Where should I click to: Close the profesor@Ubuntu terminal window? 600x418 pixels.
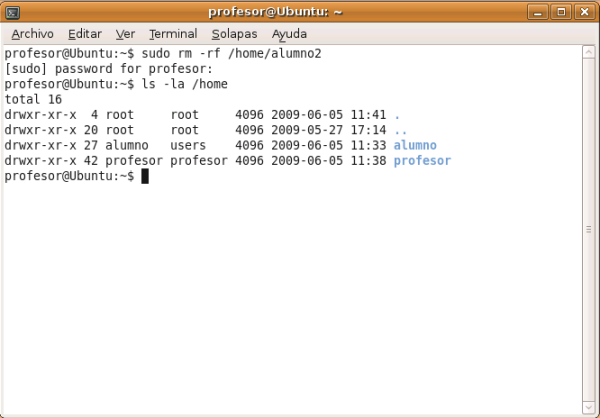[x=583, y=12]
